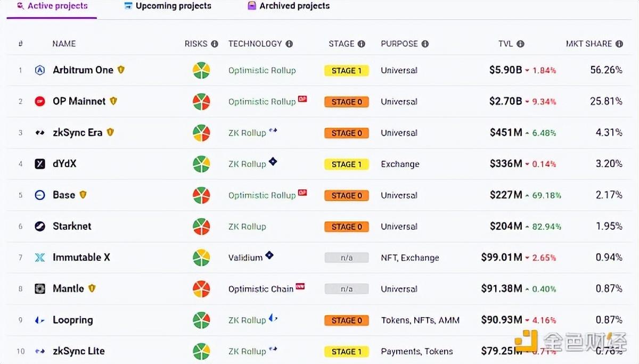639x364 pixels.
Task: Open the Immutable X project link
Action: point(81,258)
